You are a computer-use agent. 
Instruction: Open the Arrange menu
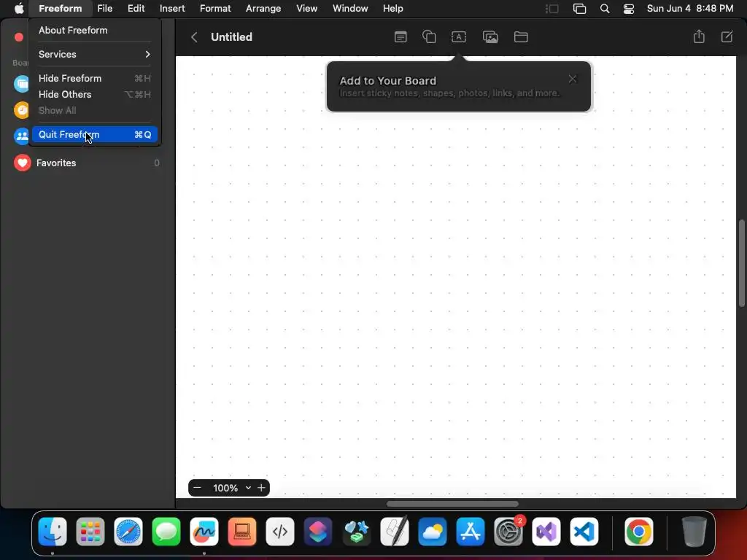point(263,9)
